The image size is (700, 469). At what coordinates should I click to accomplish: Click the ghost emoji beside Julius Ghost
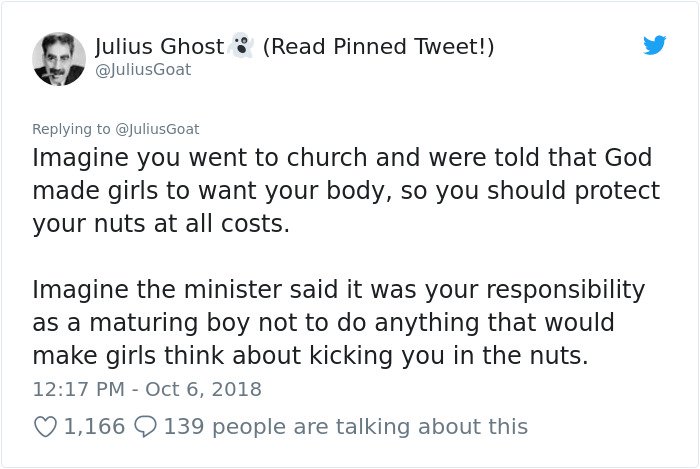[x=240, y=46]
